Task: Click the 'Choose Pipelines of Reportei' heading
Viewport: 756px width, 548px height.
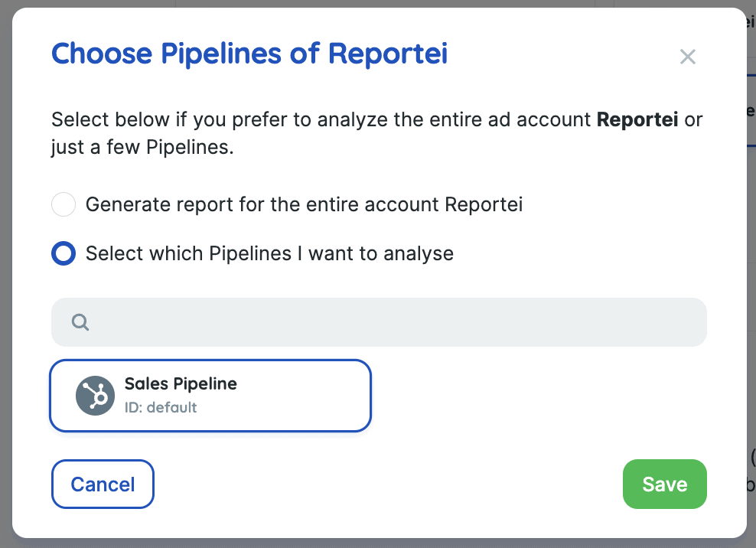Action: click(x=249, y=53)
